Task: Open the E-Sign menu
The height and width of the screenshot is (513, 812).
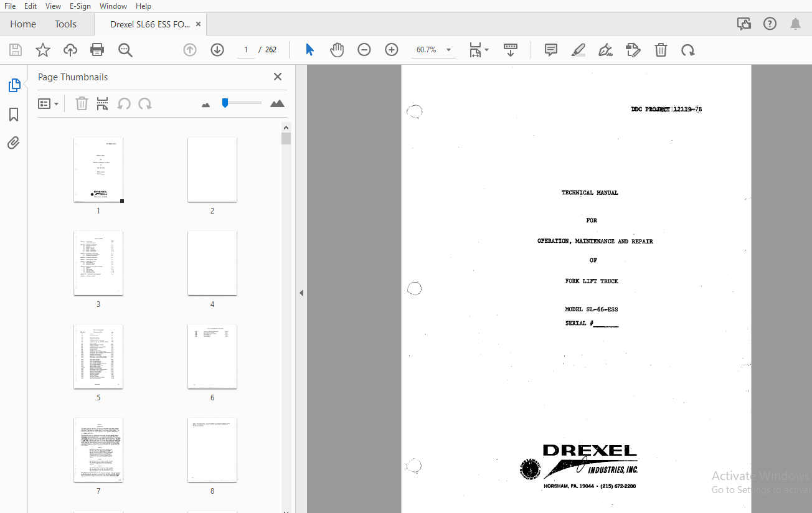Action: [x=80, y=6]
